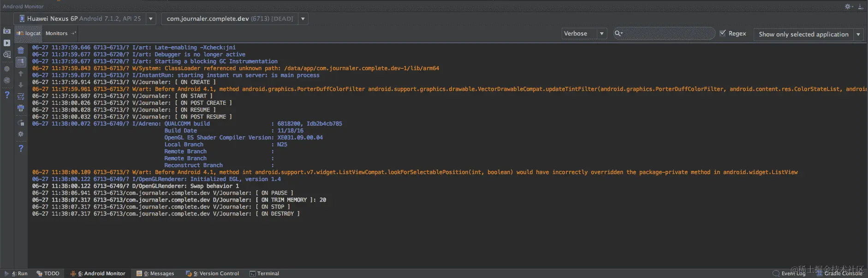Expand the device selector arrow
Image resolution: width=868 pixels, height=278 pixels.
coord(151,19)
